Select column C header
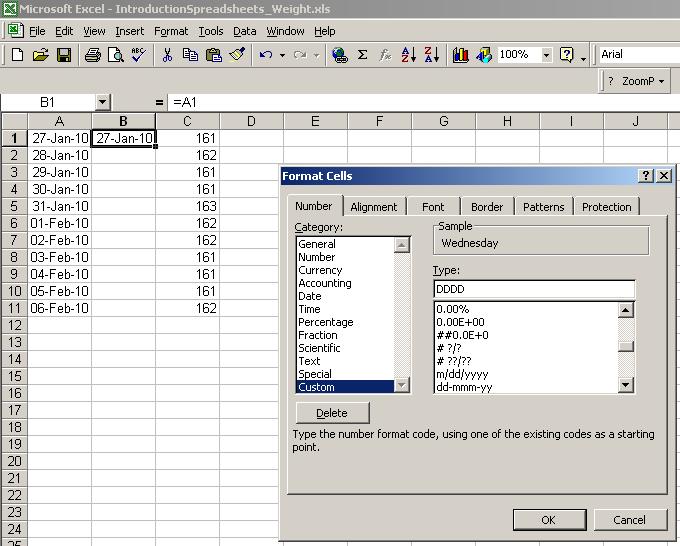The width and height of the screenshot is (680, 546). [x=187, y=121]
